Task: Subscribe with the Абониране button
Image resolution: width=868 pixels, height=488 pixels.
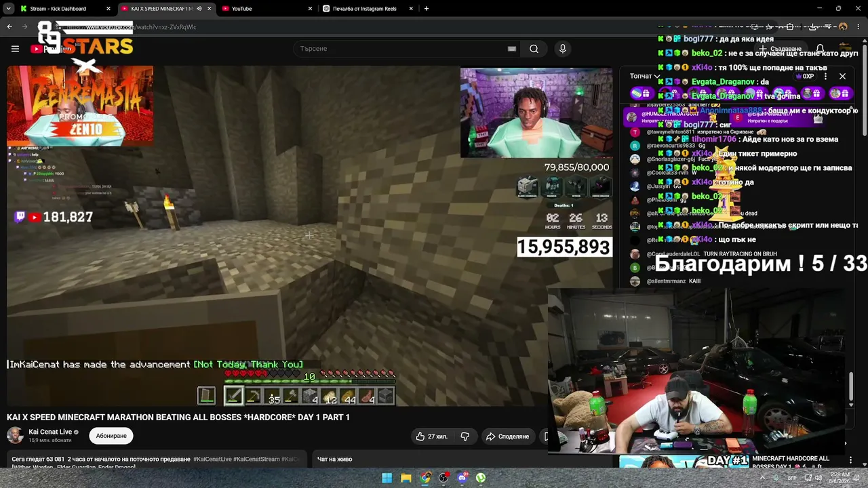Action: pyautogui.click(x=111, y=436)
